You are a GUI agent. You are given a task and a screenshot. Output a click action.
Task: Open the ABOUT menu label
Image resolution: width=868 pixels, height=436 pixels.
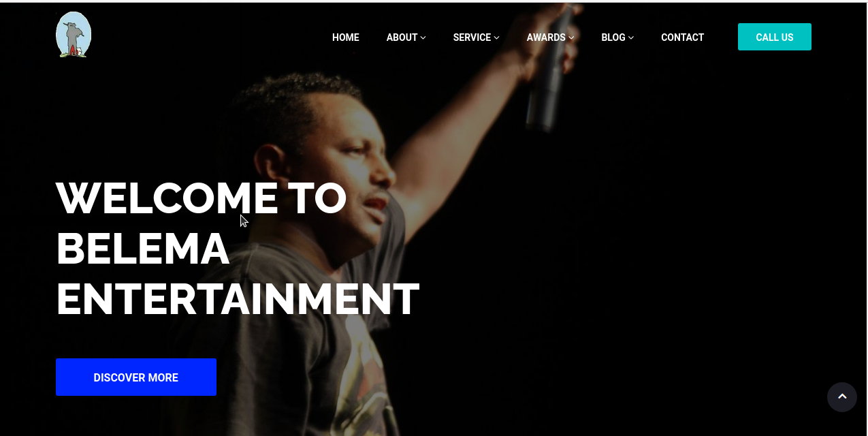pyautogui.click(x=402, y=37)
